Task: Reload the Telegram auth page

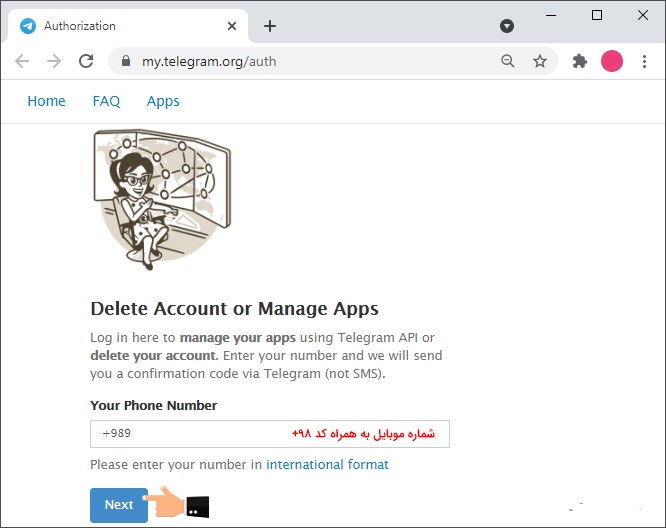Action: [86, 61]
